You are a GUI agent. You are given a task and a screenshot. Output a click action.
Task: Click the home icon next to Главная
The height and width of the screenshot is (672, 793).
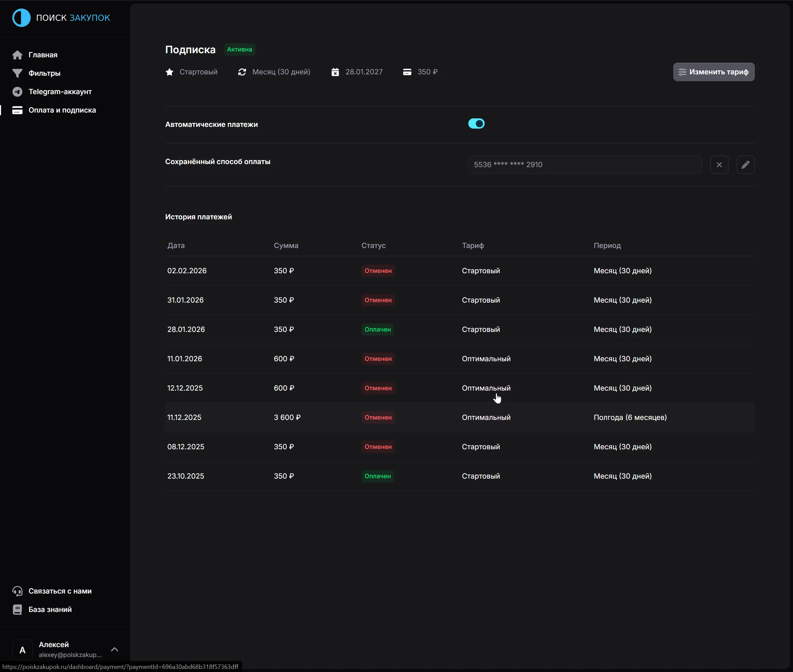(17, 55)
